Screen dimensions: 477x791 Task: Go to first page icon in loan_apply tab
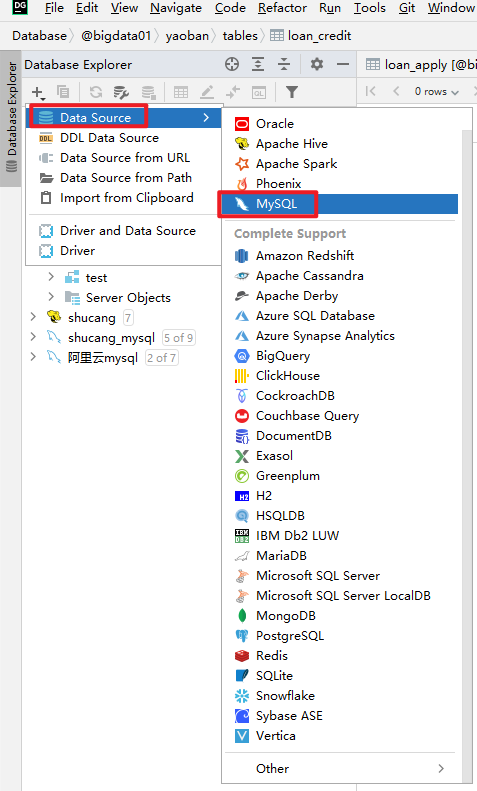point(371,91)
